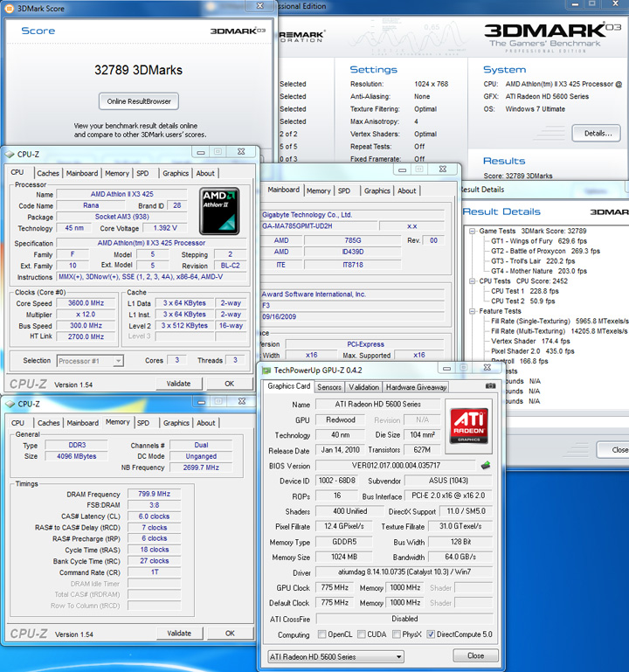Open the Hardware Giveaway tab in GPU-Z
This screenshot has height=672, width=629.
(416, 387)
